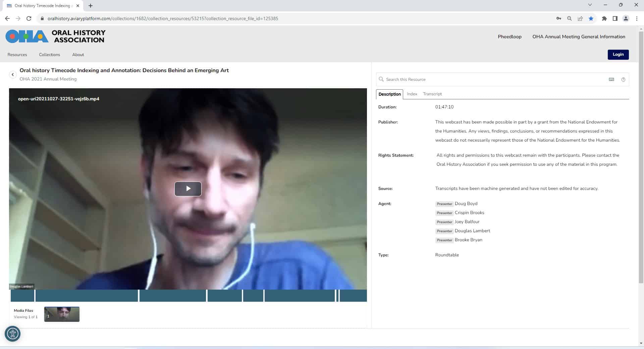Click the back arrow beside resource title
This screenshot has height=349, width=644.
tap(13, 74)
